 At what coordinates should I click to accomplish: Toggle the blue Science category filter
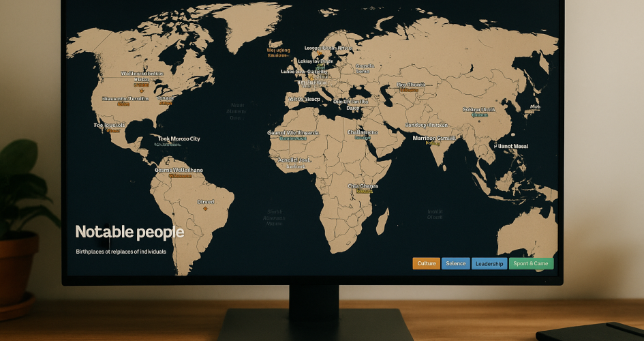pyautogui.click(x=455, y=263)
